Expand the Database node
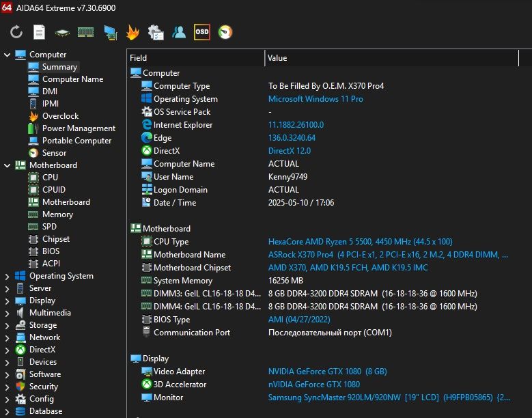532x418 pixels. [7, 412]
